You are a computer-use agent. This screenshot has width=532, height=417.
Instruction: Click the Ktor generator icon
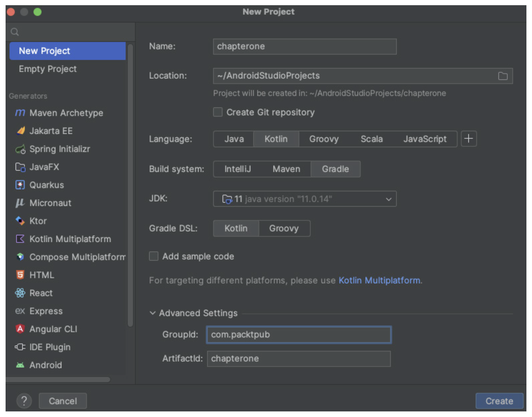pos(20,221)
